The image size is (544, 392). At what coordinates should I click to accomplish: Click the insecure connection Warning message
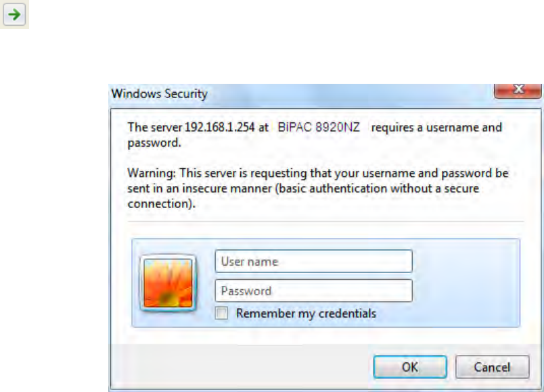click(318, 188)
